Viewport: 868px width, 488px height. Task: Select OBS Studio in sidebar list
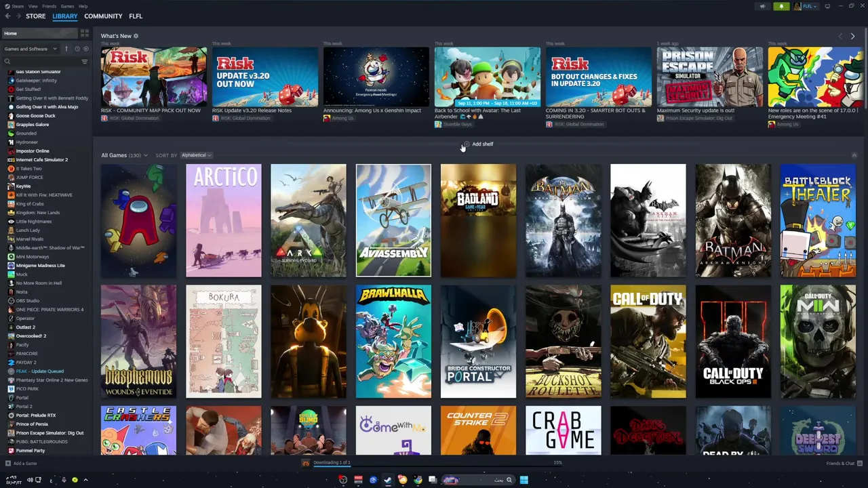(27, 301)
